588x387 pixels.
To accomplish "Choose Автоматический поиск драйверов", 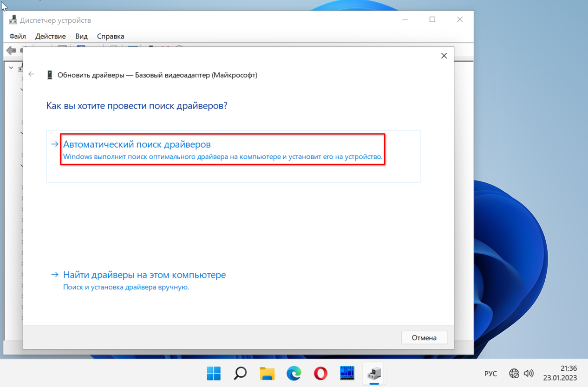I will coord(137,144).
